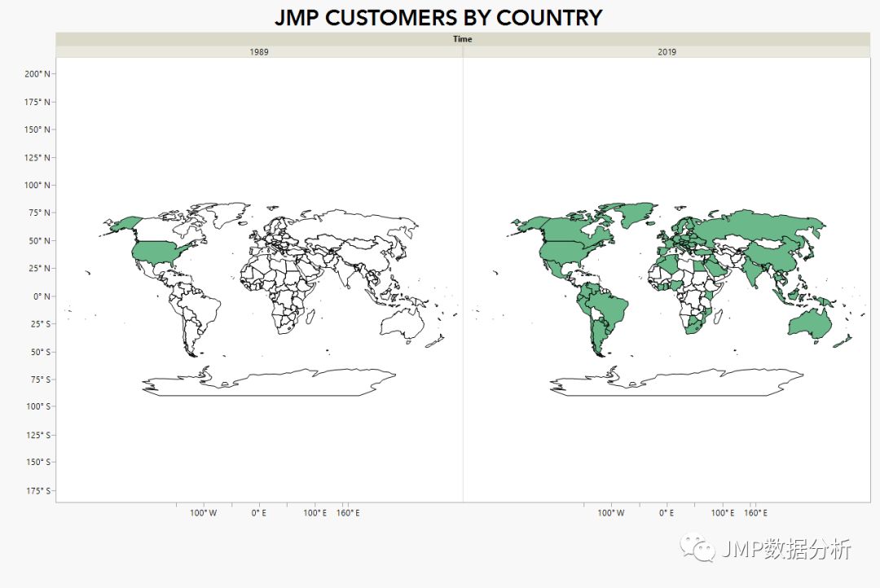880x588 pixels.
Task: Click the chart title JMP CUSTOMERS BY COUNTRY
Action: pos(438,17)
